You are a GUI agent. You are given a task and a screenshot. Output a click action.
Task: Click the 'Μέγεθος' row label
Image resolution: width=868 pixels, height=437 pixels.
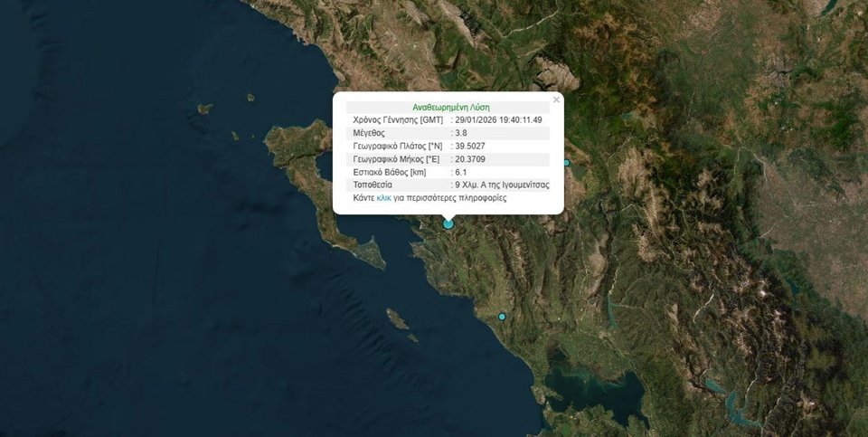coord(371,133)
